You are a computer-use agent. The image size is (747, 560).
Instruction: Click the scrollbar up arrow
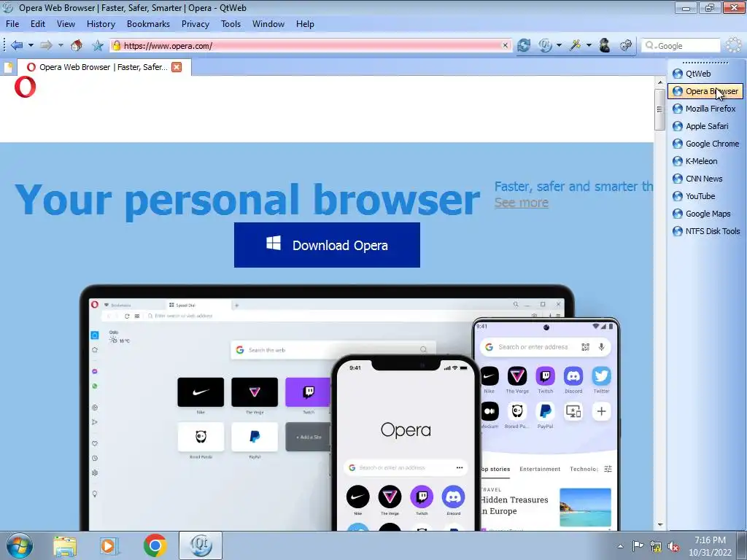pos(659,82)
